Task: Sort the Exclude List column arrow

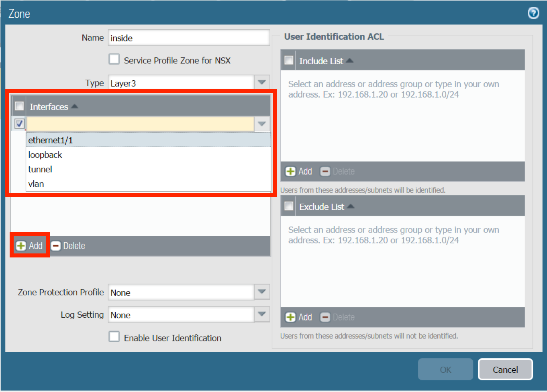Action: pyautogui.click(x=351, y=206)
